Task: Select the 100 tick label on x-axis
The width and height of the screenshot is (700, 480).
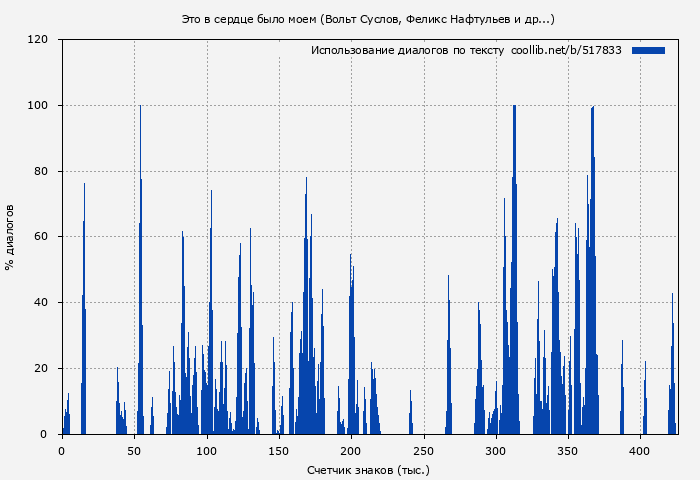Action: pos(207,451)
